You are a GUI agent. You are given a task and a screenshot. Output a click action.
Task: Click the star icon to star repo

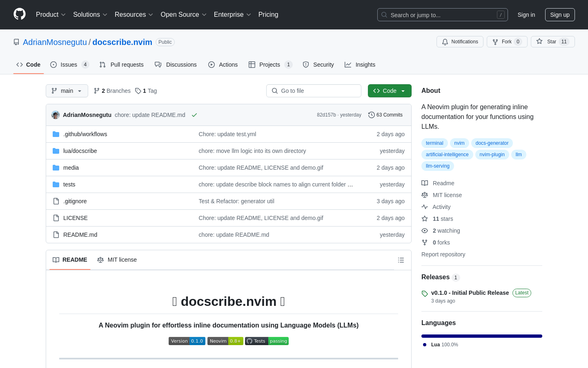click(x=539, y=42)
